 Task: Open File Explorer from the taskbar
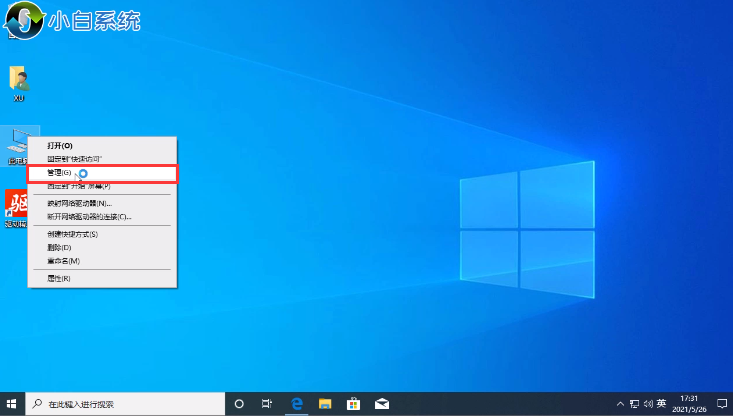pos(325,404)
